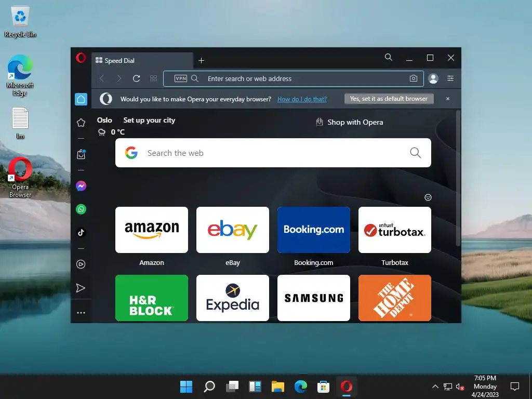Viewport: 532px width, 399px height.
Task: Select the Recycle Bin desktop icon
Action: click(20, 21)
